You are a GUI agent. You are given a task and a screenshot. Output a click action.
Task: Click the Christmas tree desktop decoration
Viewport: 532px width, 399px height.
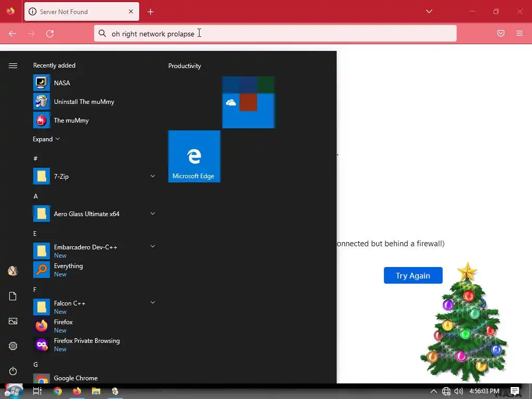point(464,322)
